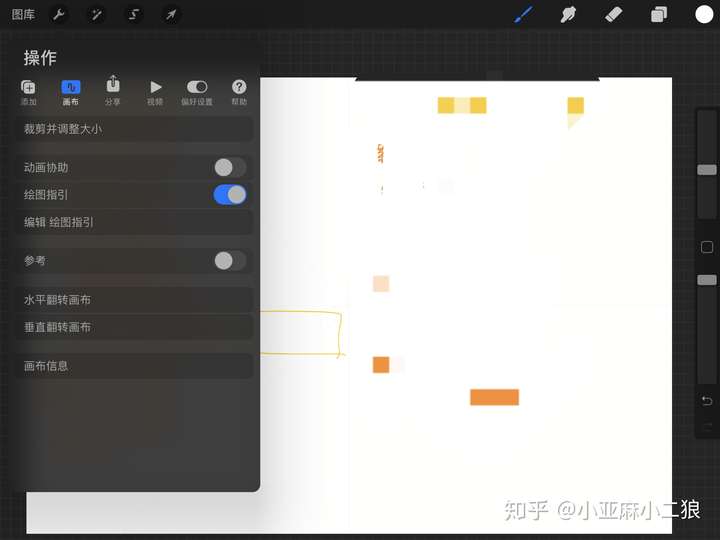Tap the redo arrow on sidebar
720x540 pixels.
[x=707, y=427]
